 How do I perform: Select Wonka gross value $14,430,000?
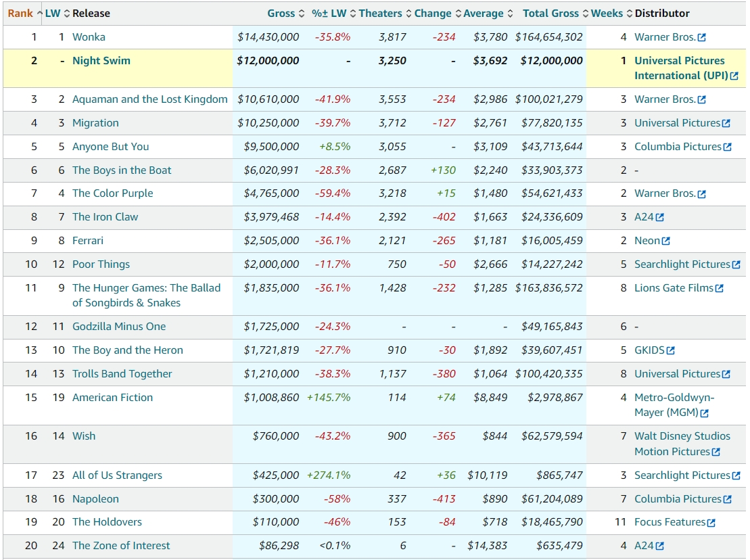(x=268, y=37)
